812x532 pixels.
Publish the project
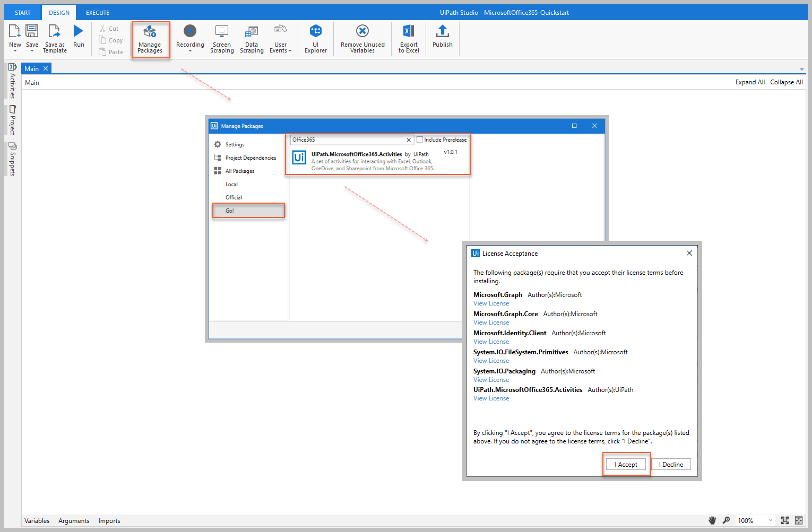click(443, 36)
